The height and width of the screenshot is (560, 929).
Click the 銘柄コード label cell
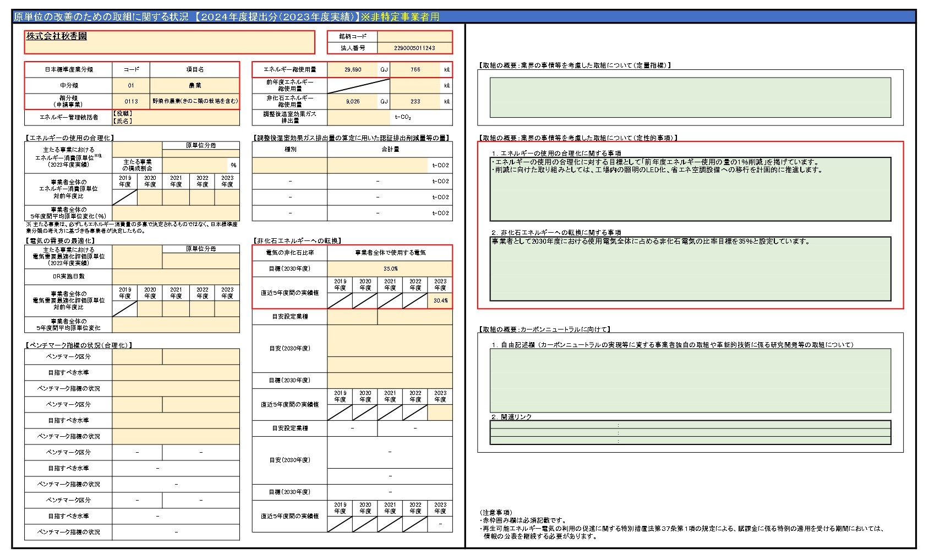(x=352, y=36)
